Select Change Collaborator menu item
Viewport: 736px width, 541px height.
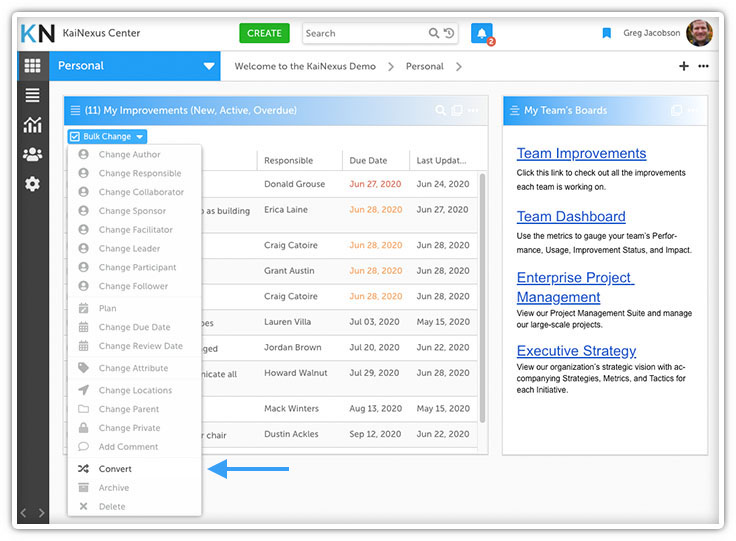tap(135, 192)
